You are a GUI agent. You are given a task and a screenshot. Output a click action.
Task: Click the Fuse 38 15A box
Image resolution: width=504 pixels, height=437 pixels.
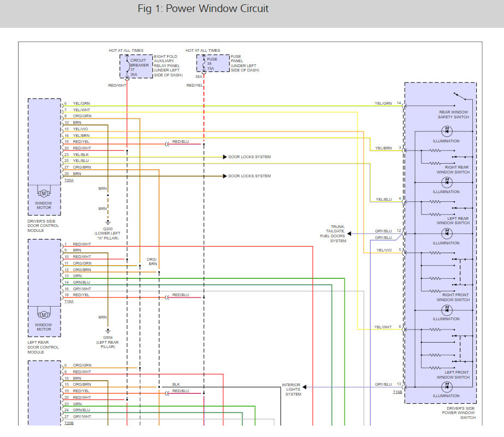click(x=213, y=63)
